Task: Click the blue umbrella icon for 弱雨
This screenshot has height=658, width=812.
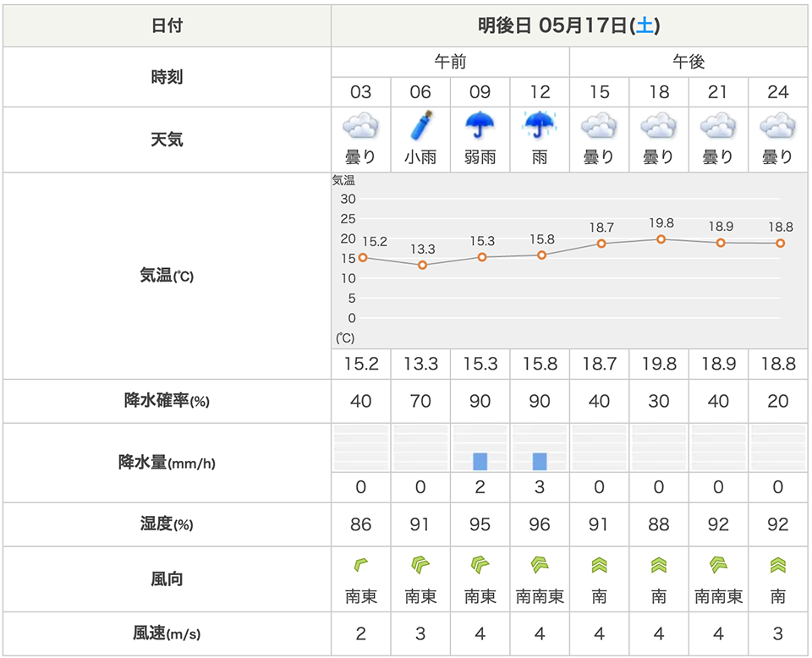Action: click(x=480, y=125)
